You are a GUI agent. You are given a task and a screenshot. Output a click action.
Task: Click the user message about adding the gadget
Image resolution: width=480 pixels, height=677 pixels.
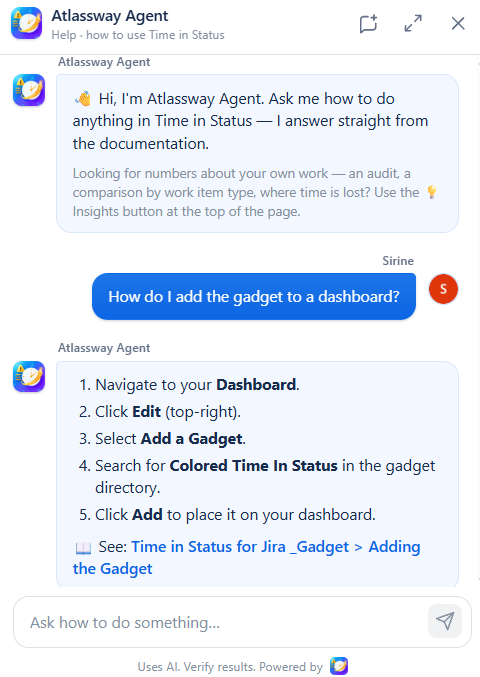coord(254,297)
